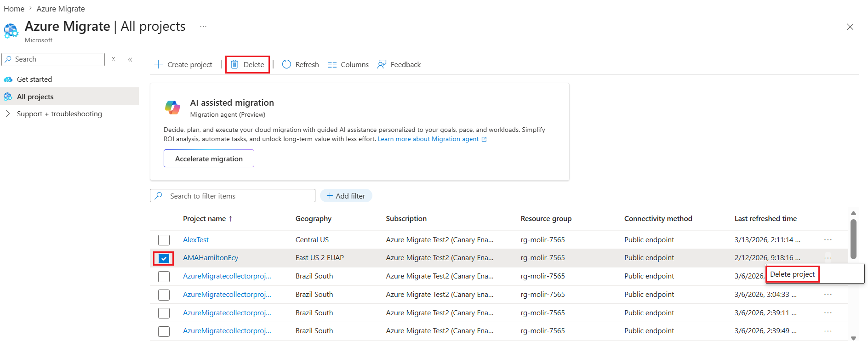Open the Columns chooser
Image resolution: width=868 pixels, height=341 pixels.
click(x=348, y=64)
